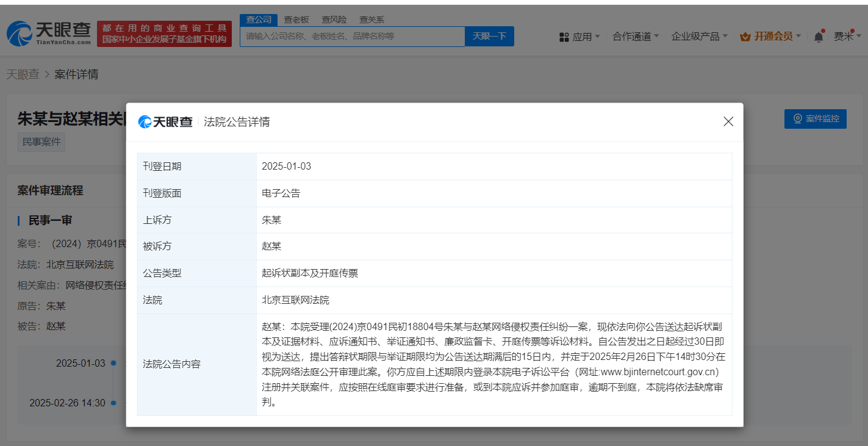Close the 法院公告详情 modal with the X
The image size is (868, 446).
click(x=728, y=121)
